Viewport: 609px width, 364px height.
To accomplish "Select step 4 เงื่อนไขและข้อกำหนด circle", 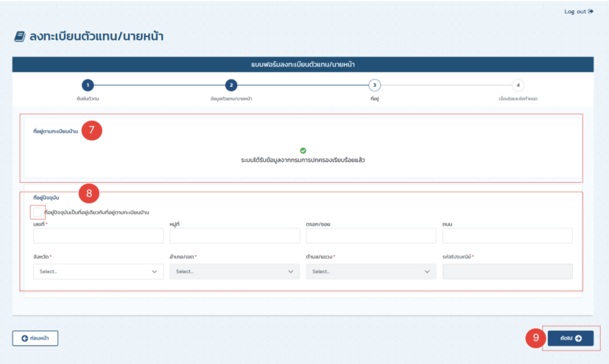I will (519, 84).
